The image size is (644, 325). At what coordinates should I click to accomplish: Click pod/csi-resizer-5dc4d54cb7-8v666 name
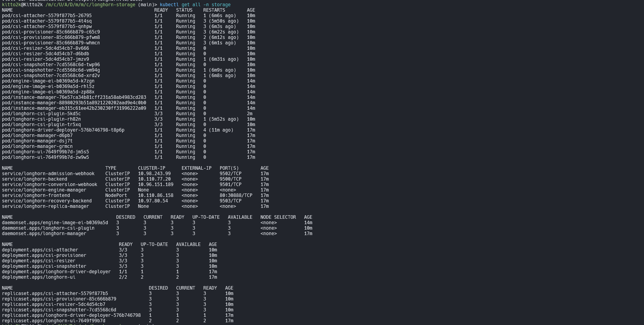pos(45,48)
